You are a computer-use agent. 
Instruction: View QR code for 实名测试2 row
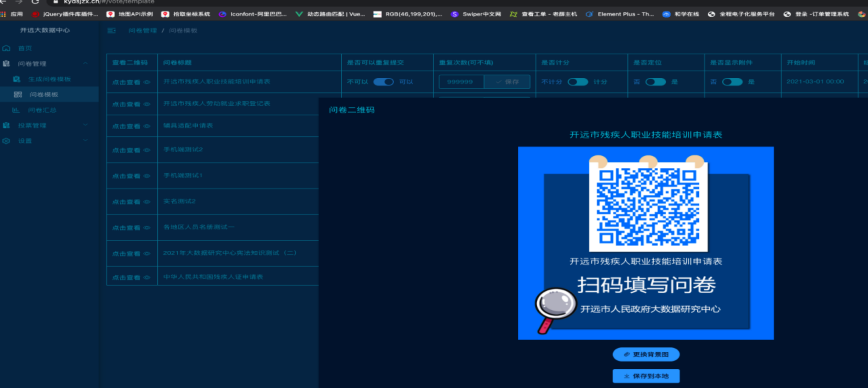click(x=131, y=202)
